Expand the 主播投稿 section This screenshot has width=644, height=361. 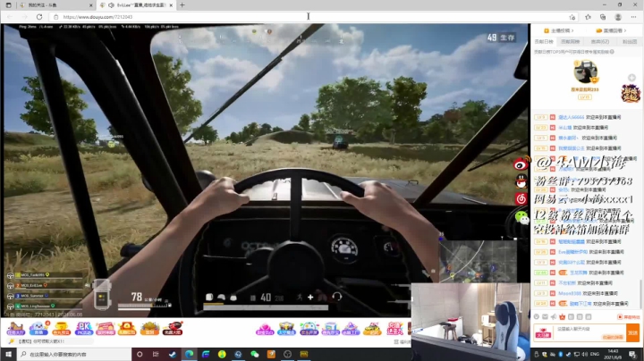tap(558, 30)
